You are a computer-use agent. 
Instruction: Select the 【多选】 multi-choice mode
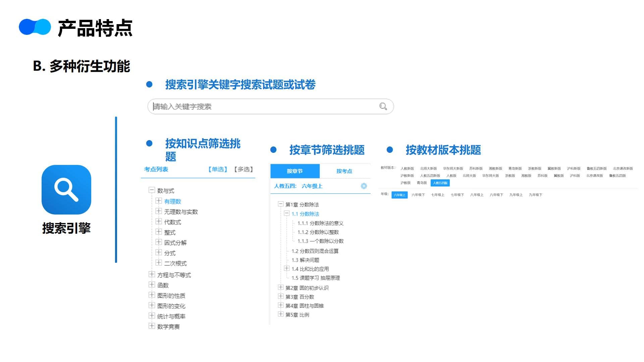pos(244,169)
